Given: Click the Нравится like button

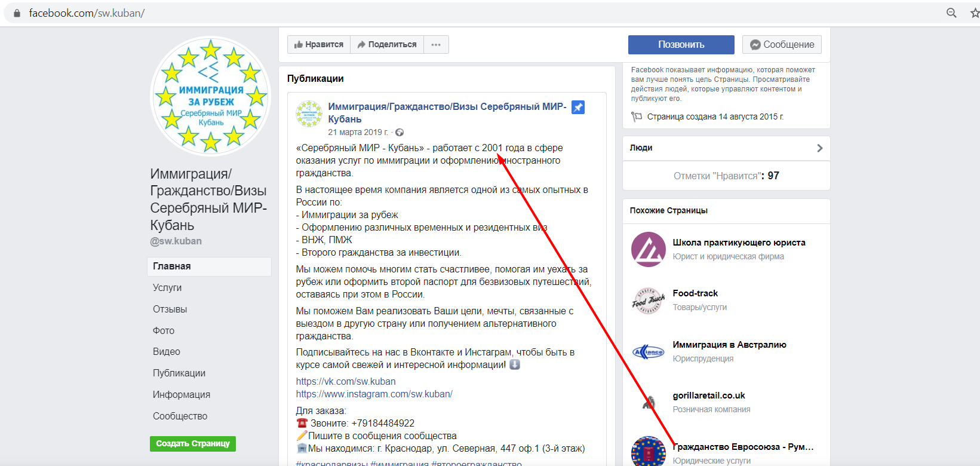Looking at the screenshot, I should [319, 44].
